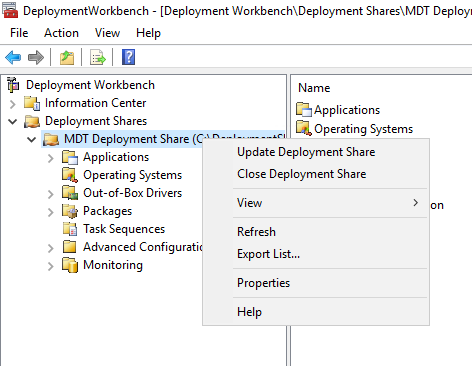Open the View submenu arrow in context menu

tap(415, 203)
